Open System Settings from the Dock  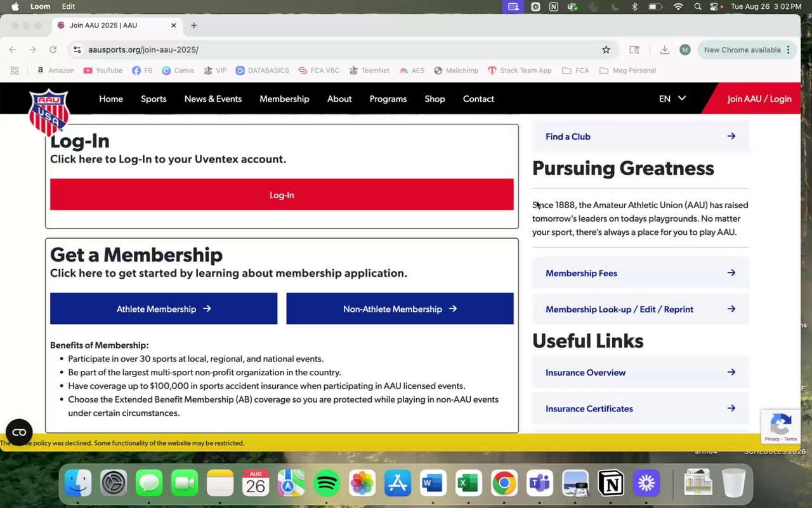click(114, 484)
